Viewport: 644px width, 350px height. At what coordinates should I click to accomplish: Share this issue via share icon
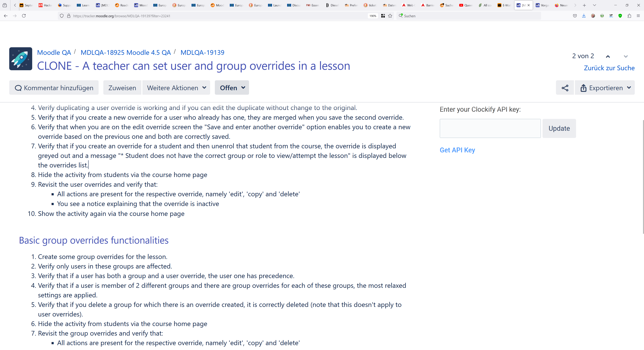click(x=565, y=88)
